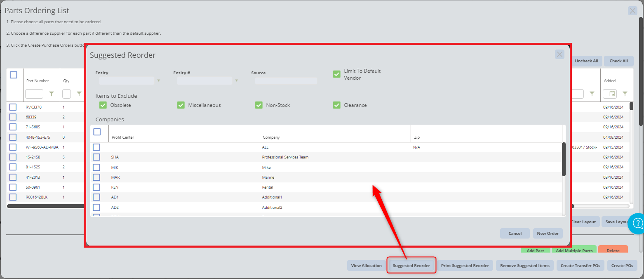Open the Added column filter icon
The image size is (644, 279).
625,94
